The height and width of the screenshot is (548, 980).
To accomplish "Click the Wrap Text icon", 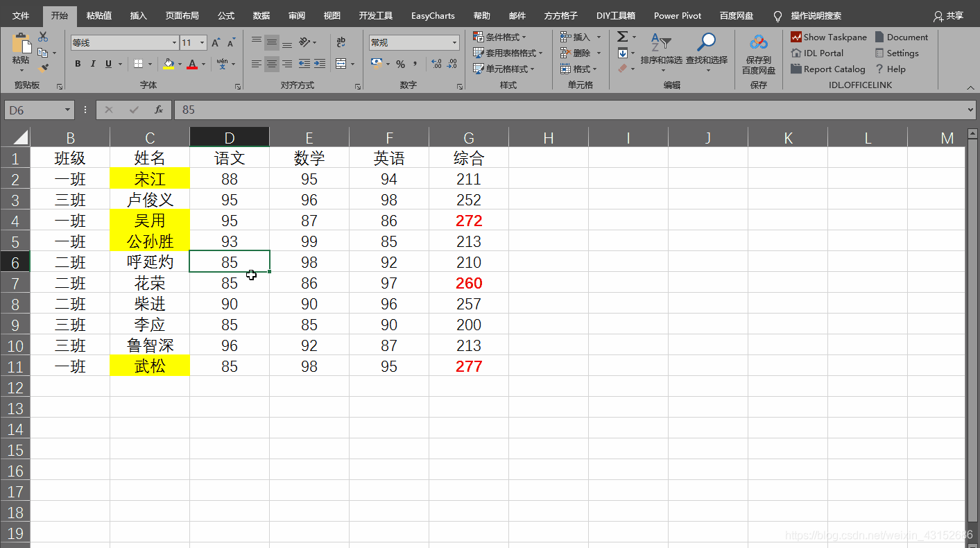I will pos(341,42).
